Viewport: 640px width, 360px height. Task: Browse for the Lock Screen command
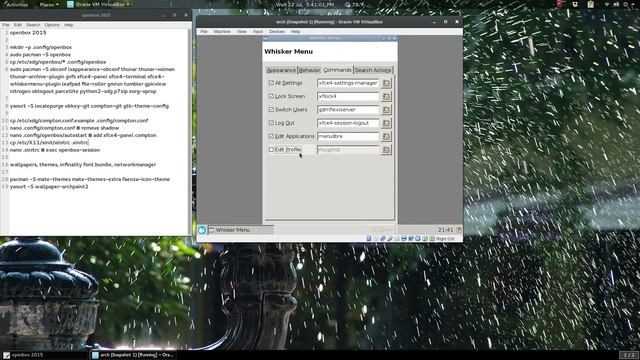pyautogui.click(x=386, y=96)
